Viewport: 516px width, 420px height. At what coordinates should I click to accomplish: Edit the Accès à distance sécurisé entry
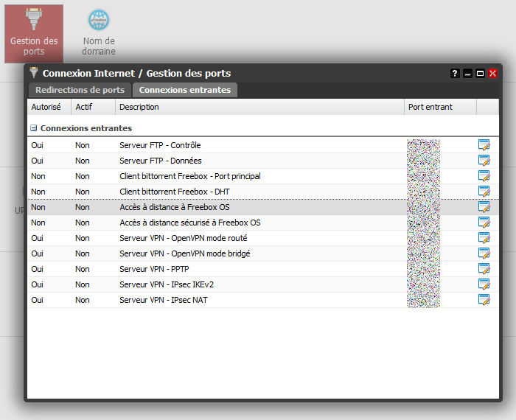point(484,223)
